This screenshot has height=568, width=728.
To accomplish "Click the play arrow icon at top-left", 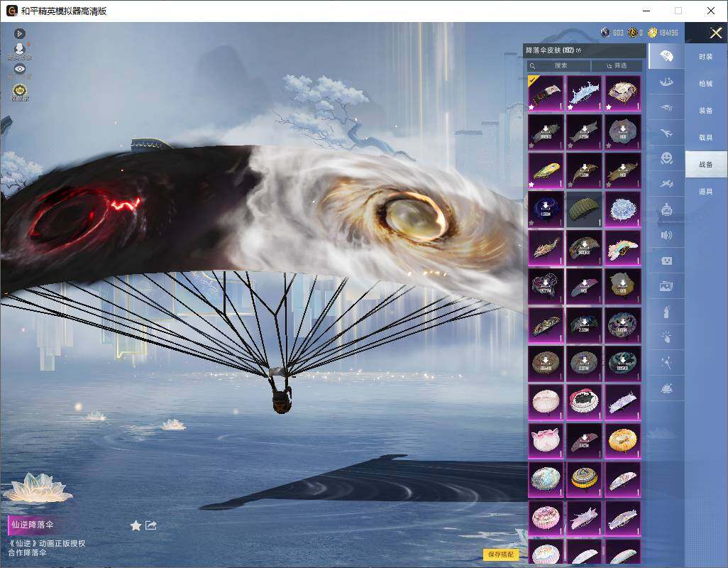I will pos(19,33).
